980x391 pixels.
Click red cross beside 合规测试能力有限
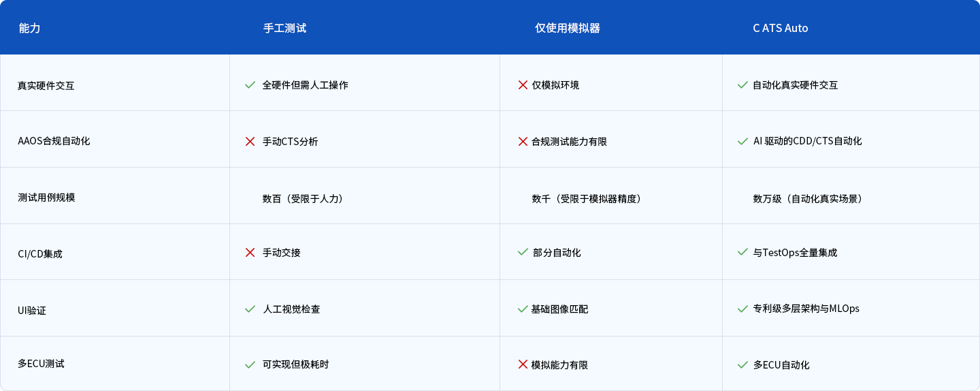tap(523, 142)
